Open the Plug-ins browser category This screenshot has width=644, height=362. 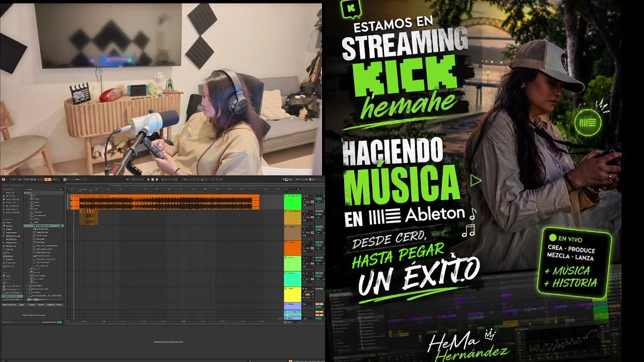pos(10,249)
